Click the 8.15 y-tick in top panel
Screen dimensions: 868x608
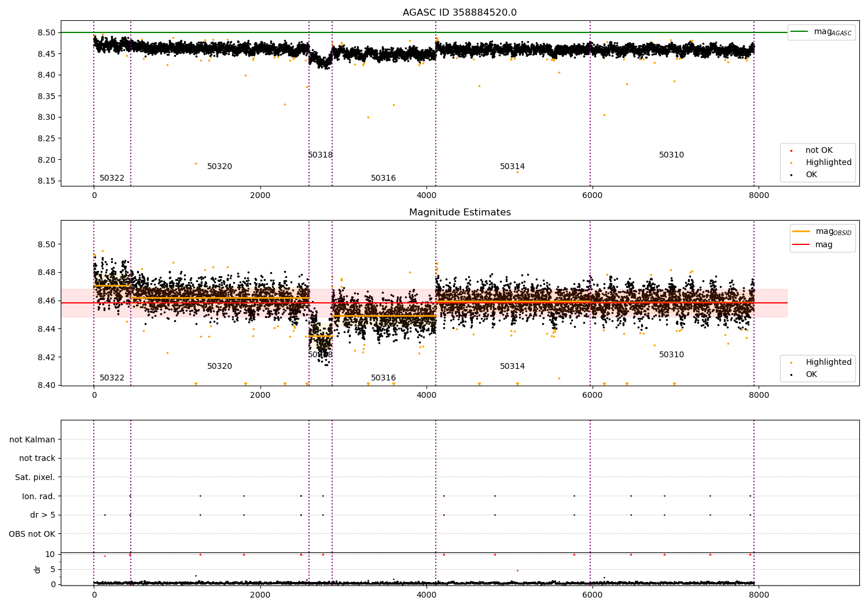(x=46, y=181)
